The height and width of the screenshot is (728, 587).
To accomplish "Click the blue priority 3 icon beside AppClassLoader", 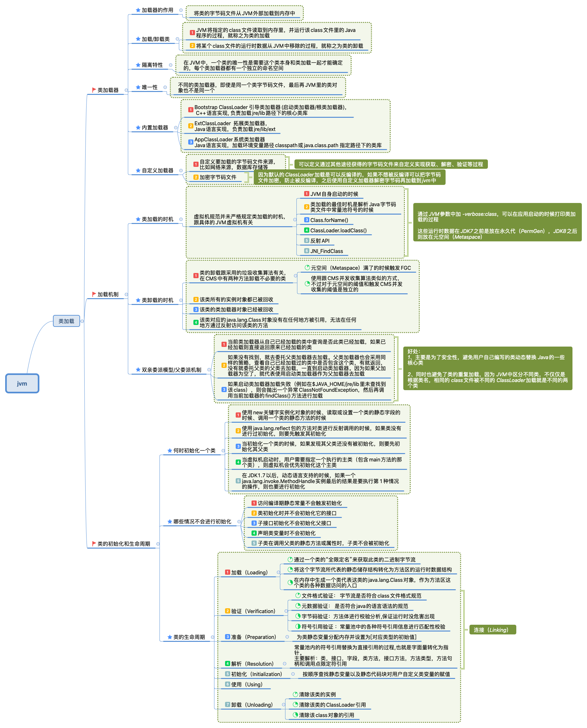I will coord(191,142).
